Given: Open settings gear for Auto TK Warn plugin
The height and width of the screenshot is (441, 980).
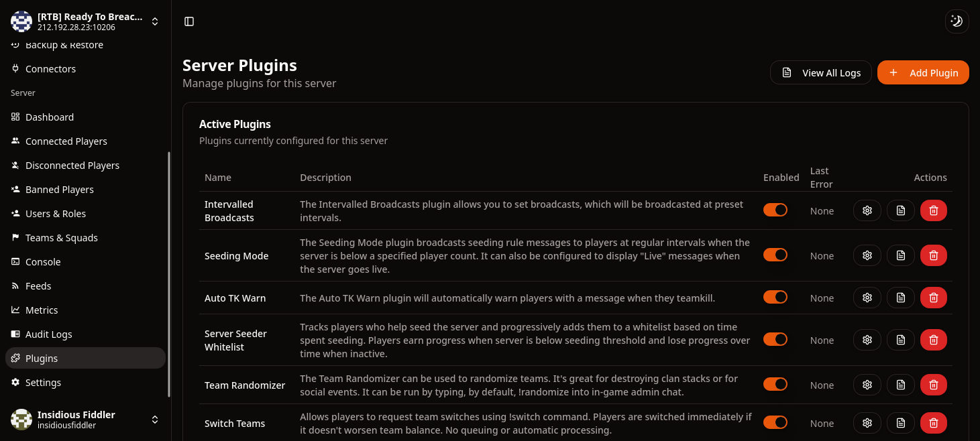Looking at the screenshot, I should coord(867,297).
